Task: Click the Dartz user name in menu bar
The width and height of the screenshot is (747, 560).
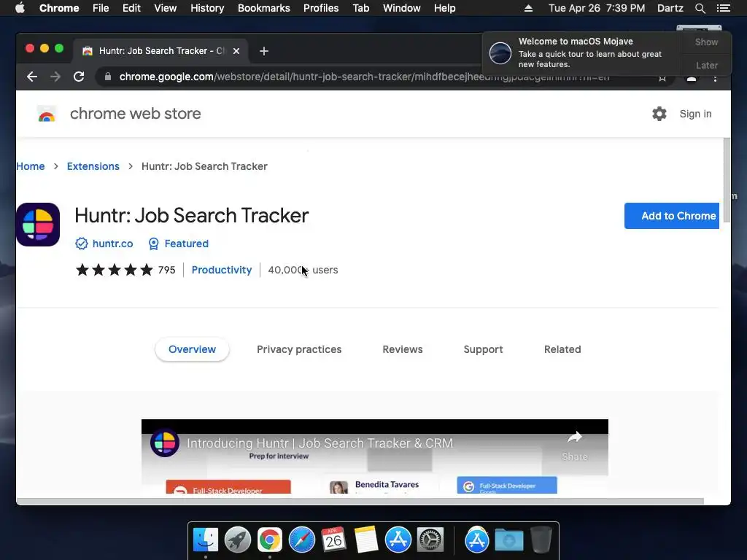Action: point(670,8)
